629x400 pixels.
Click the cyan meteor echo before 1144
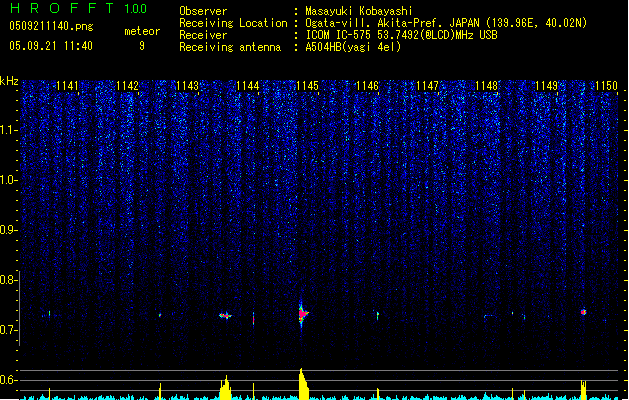[x=225, y=315]
